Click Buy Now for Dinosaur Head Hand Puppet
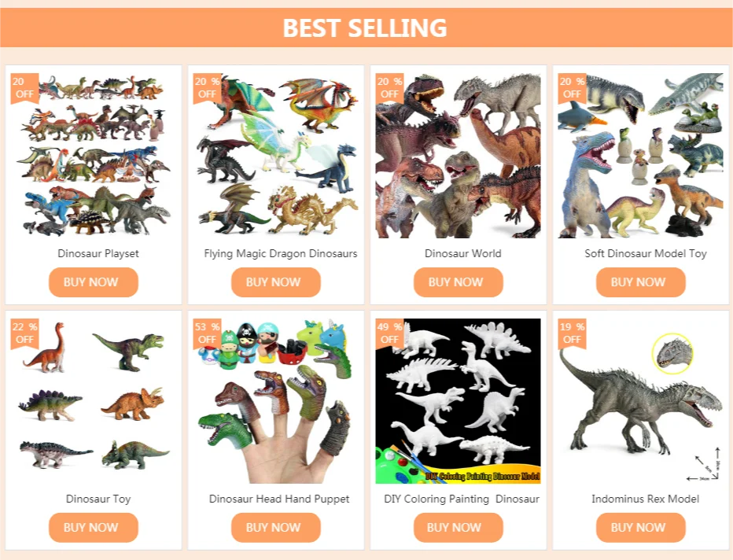The image size is (733, 560). [x=276, y=527]
